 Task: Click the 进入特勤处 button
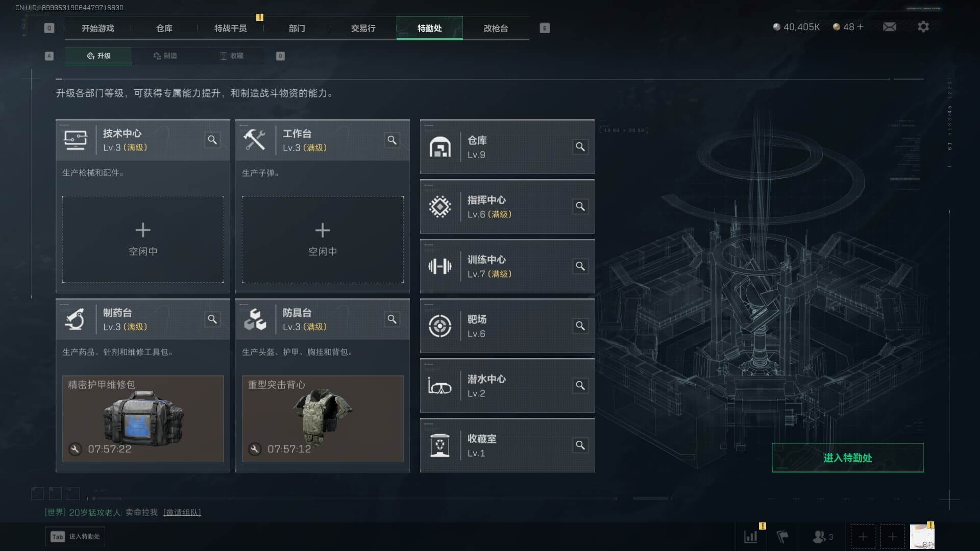point(847,458)
